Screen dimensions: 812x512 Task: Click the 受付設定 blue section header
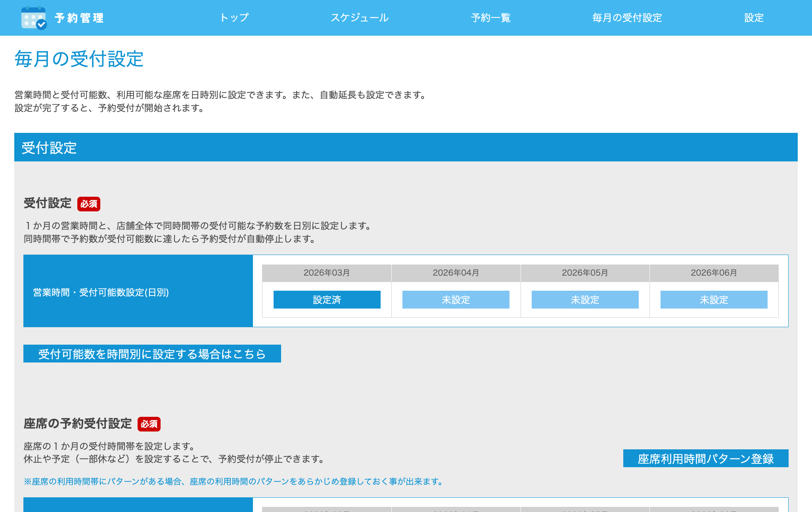(x=50, y=148)
